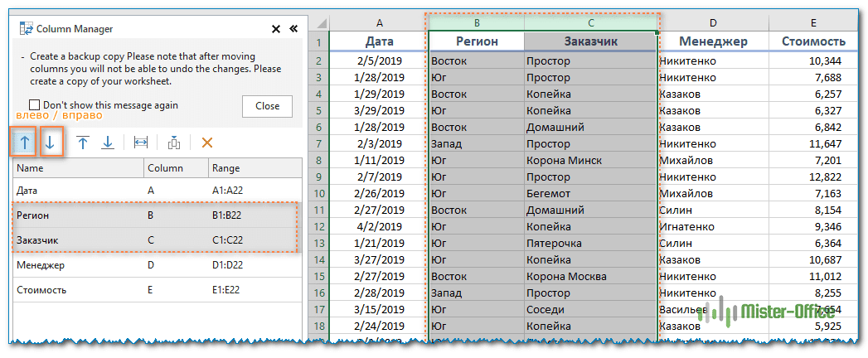Click the move column up arrow
The width and height of the screenshot is (868, 358).
[x=24, y=143]
